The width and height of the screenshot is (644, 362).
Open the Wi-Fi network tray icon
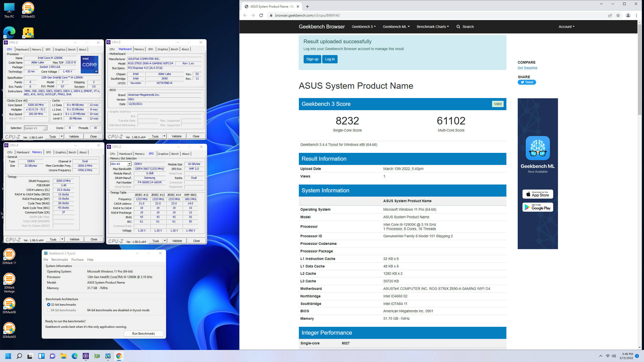coord(608,356)
